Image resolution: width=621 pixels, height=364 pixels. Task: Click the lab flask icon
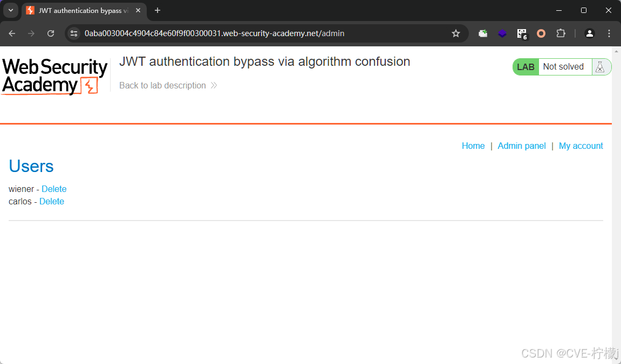600,67
